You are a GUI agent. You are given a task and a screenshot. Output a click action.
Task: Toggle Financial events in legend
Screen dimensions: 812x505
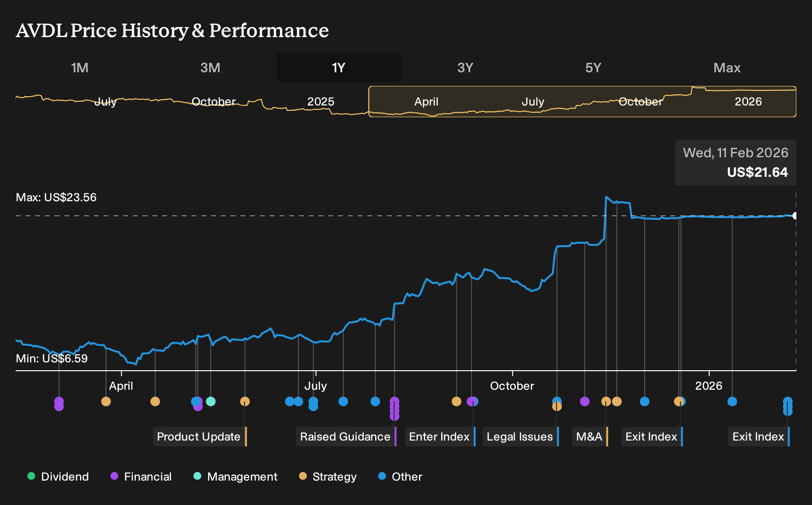(x=141, y=477)
